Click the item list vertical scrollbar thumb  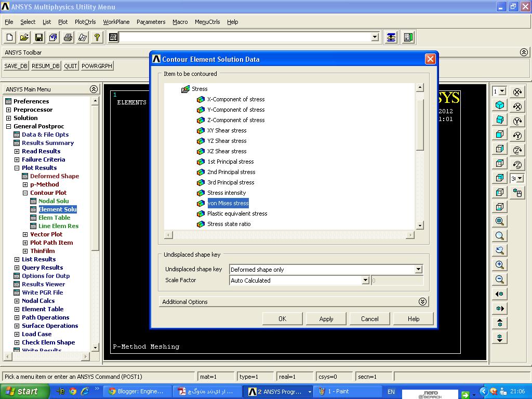[420, 125]
